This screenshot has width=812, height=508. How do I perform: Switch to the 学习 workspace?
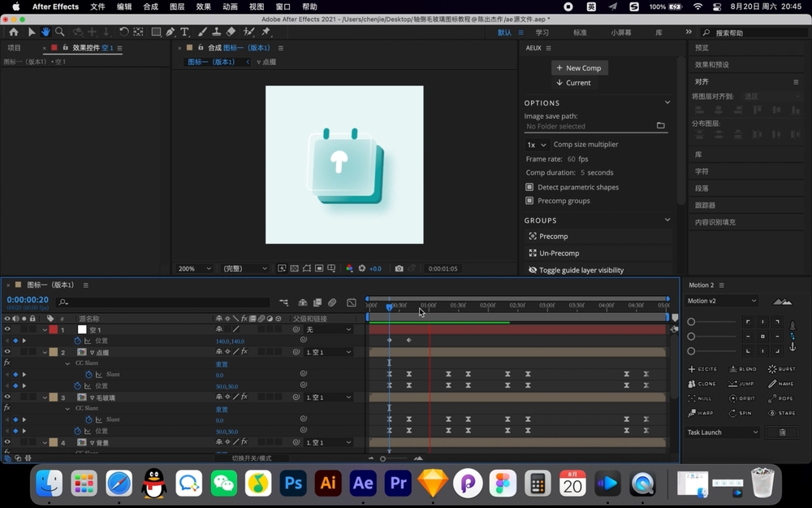pos(542,33)
